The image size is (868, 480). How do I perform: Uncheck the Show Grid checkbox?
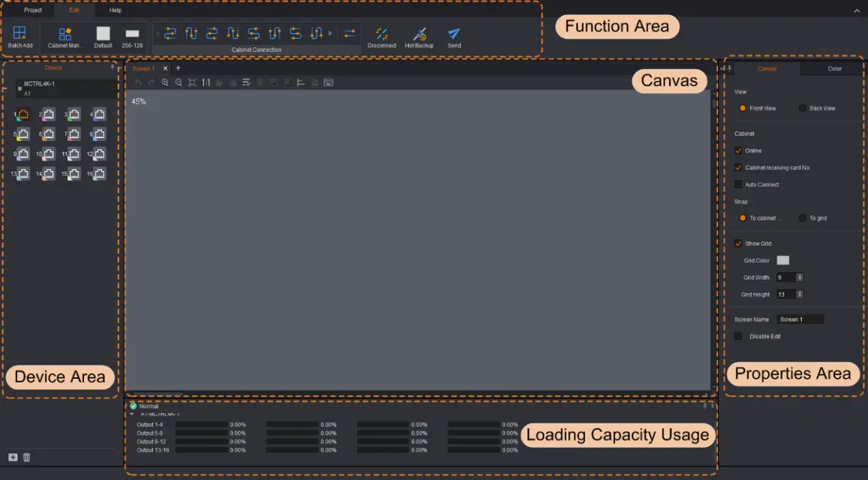pyautogui.click(x=739, y=244)
